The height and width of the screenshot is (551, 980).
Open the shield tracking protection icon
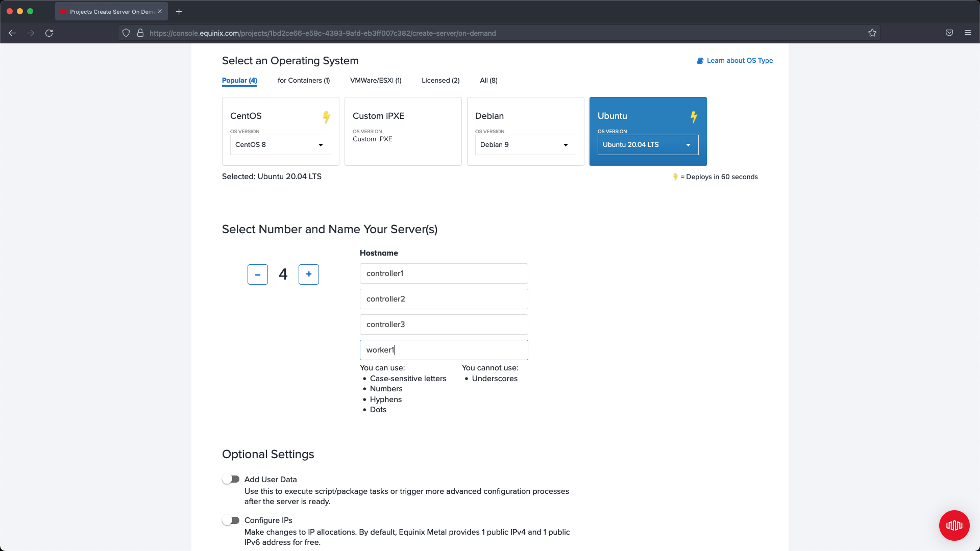point(126,33)
